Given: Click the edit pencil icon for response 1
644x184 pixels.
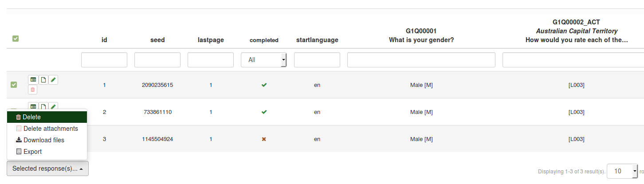Looking at the screenshot, I should [53, 80].
